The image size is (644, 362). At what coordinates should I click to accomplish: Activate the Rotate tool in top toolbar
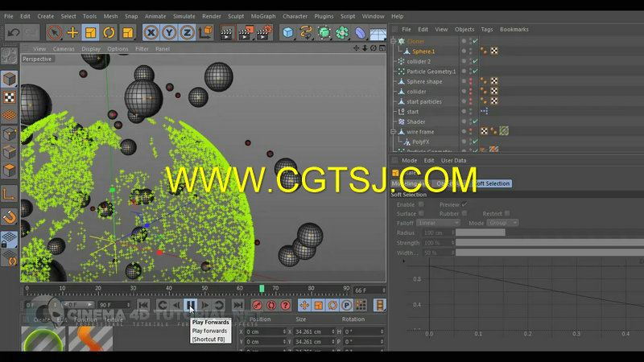(x=109, y=32)
